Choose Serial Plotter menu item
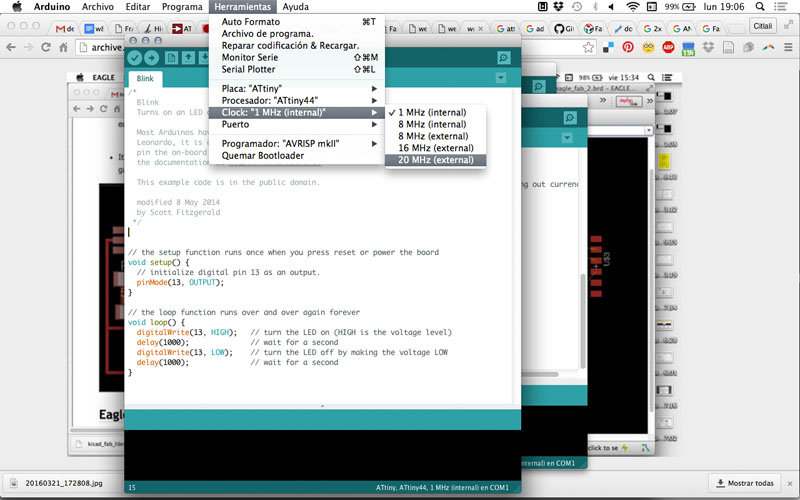 coord(296,69)
